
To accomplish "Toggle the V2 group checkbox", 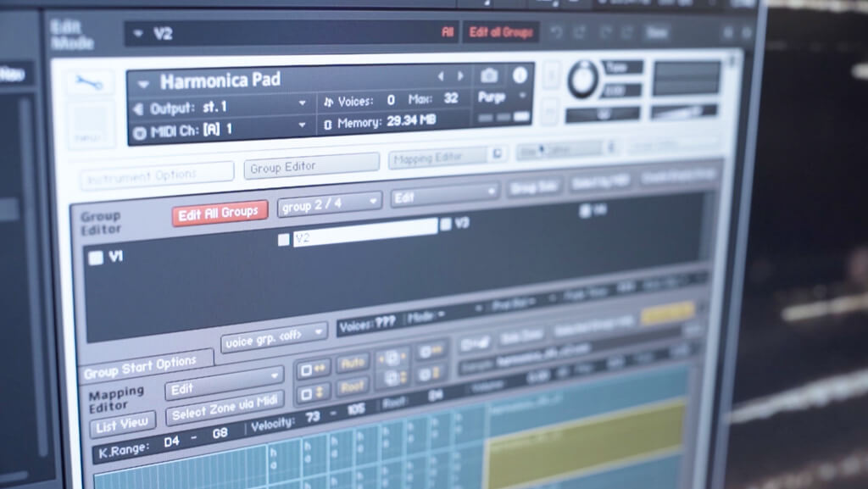I will tap(283, 240).
